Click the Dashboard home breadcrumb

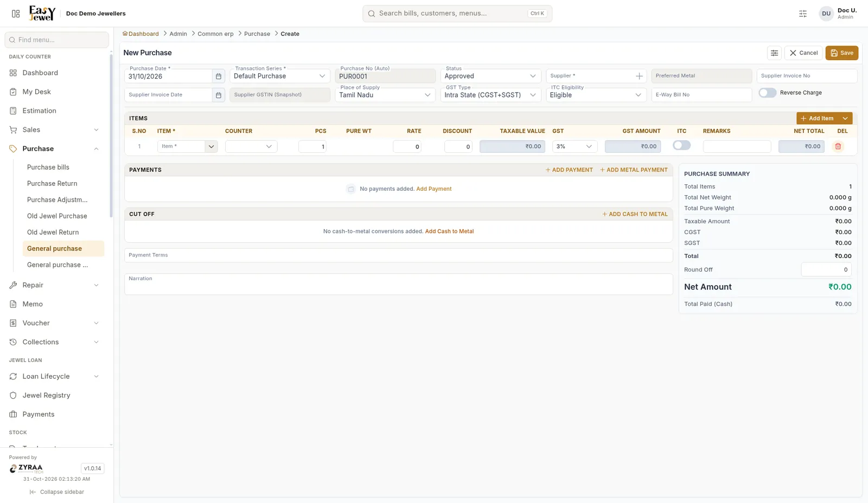141,34
